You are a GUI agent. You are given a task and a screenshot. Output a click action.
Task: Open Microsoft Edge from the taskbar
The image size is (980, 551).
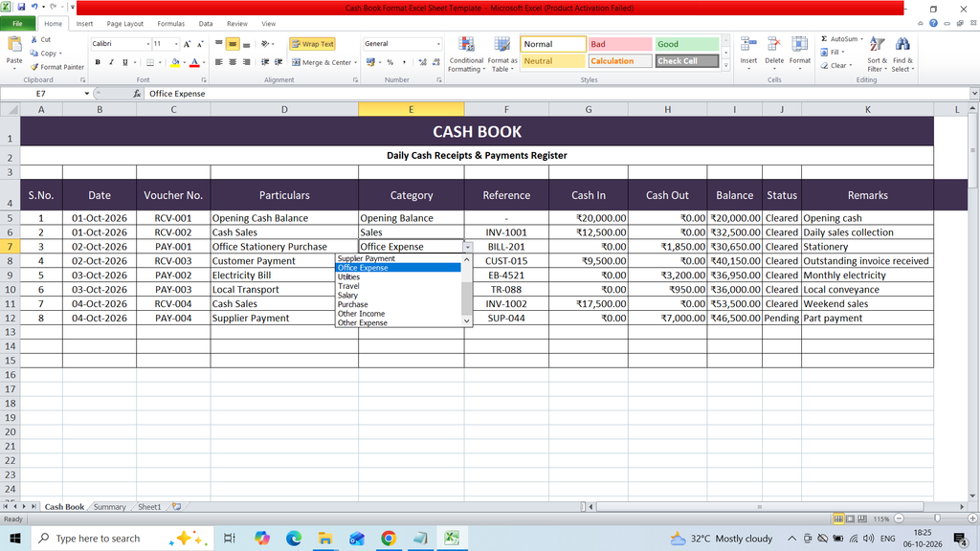tap(294, 538)
